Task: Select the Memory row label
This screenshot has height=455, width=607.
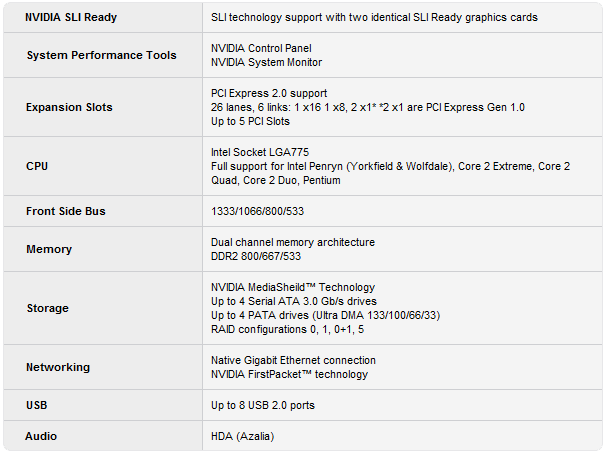Action: click(x=49, y=249)
